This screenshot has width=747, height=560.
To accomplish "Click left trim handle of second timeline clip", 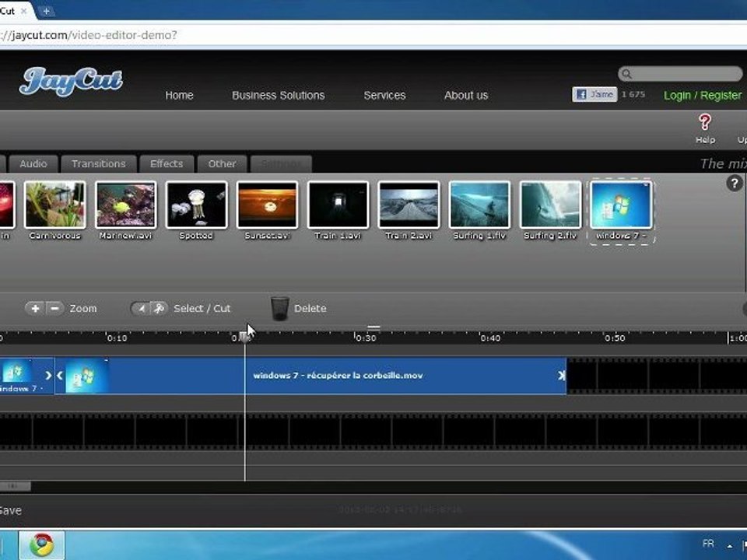I will click(60, 375).
